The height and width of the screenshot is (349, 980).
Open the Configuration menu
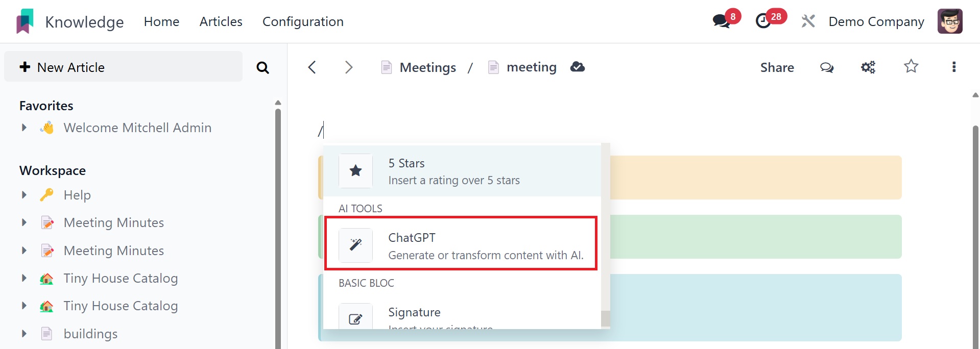303,21
